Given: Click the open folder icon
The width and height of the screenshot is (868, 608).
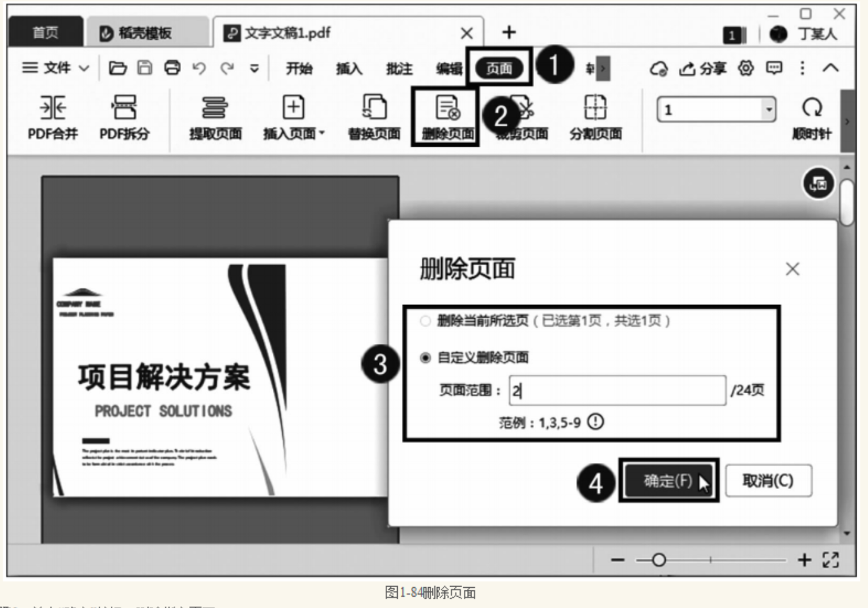Looking at the screenshot, I should (x=117, y=67).
